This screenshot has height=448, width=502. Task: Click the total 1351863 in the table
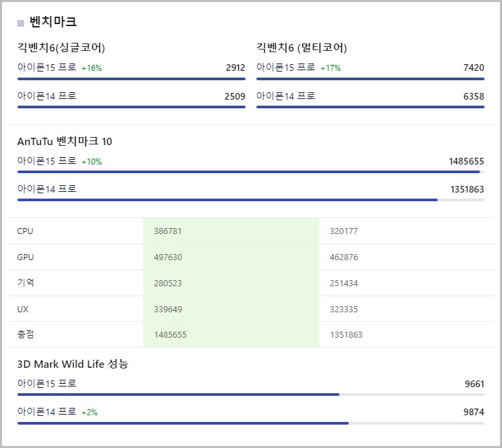346,335
